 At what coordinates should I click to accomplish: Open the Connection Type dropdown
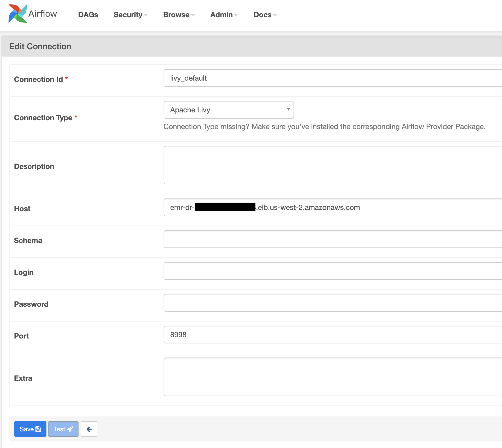click(228, 110)
